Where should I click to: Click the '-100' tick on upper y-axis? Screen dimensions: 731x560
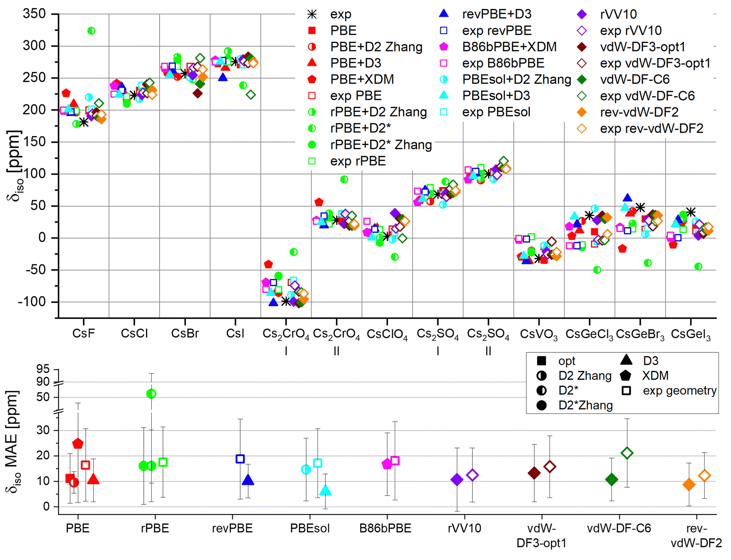[x=32, y=302]
